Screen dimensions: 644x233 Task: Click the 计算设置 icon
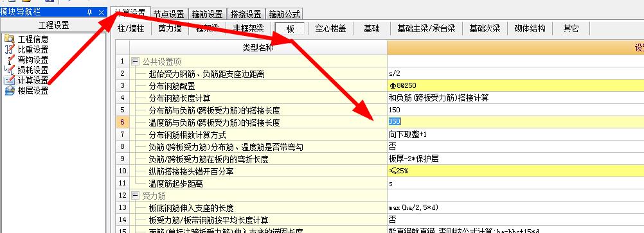pyautogui.click(x=10, y=80)
